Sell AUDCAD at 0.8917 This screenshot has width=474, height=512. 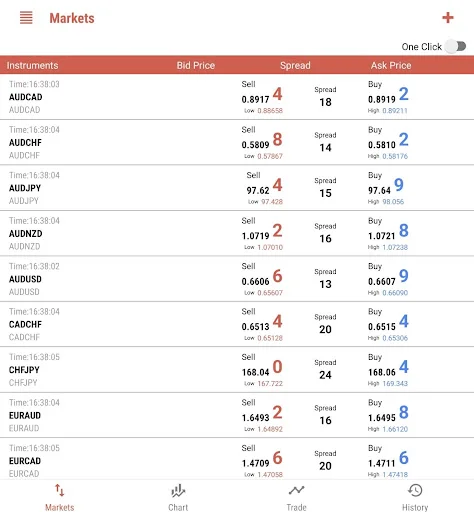click(262, 97)
